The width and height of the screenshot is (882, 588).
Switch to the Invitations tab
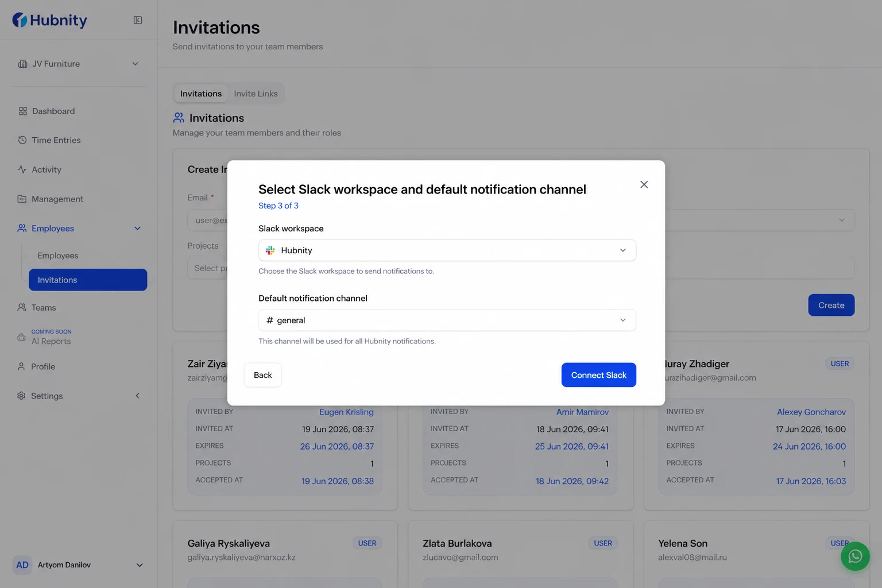[x=201, y=94]
